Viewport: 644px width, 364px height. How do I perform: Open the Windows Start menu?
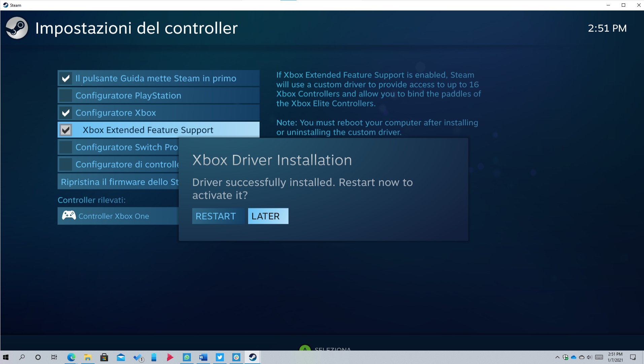click(x=6, y=357)
